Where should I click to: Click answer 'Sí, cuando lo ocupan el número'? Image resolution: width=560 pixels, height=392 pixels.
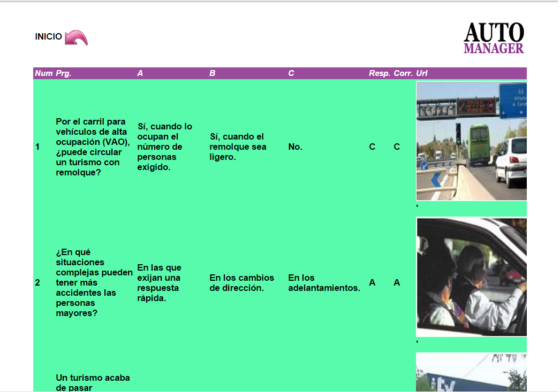tap(165, 147)
